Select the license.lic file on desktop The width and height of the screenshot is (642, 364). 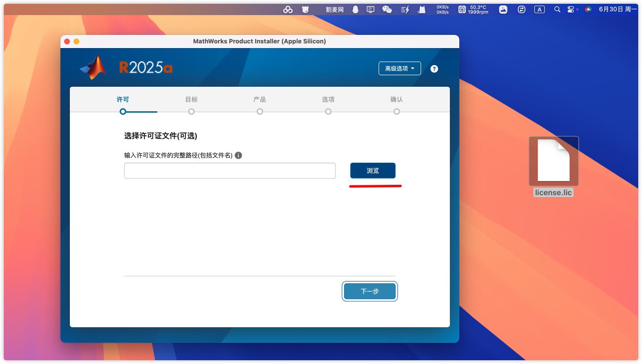tap(553, 162)
